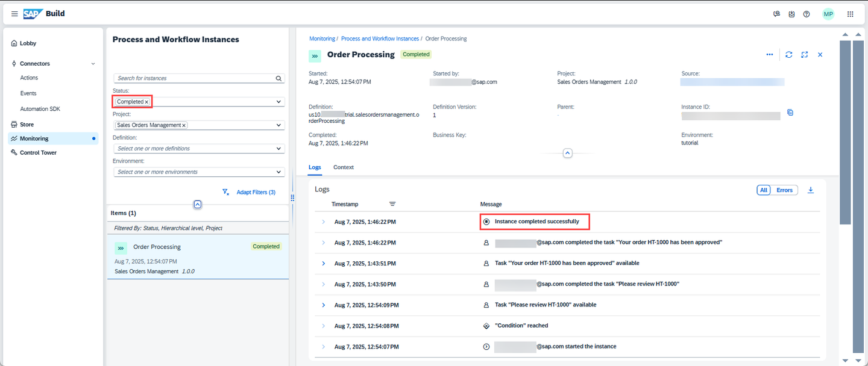This screenshot has height=366, width=868.
Task: Select the All logs filter
Action: (x=764, y=190)
